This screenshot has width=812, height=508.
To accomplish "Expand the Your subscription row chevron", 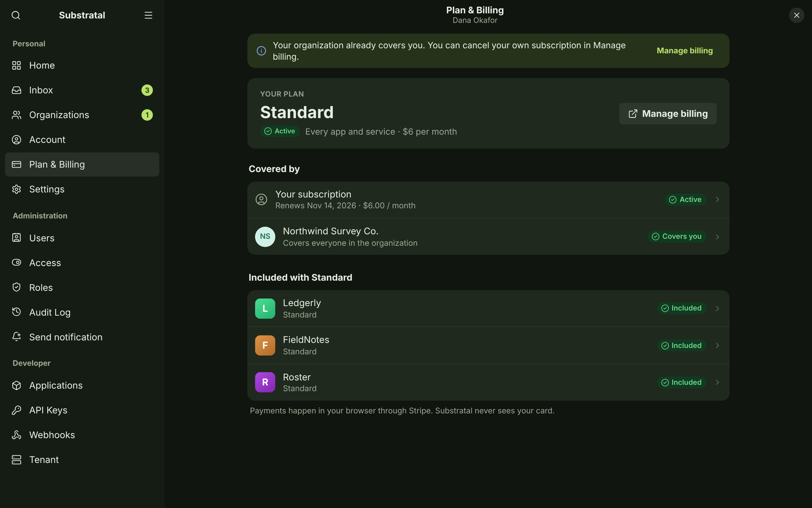I will tap(717, 200).
